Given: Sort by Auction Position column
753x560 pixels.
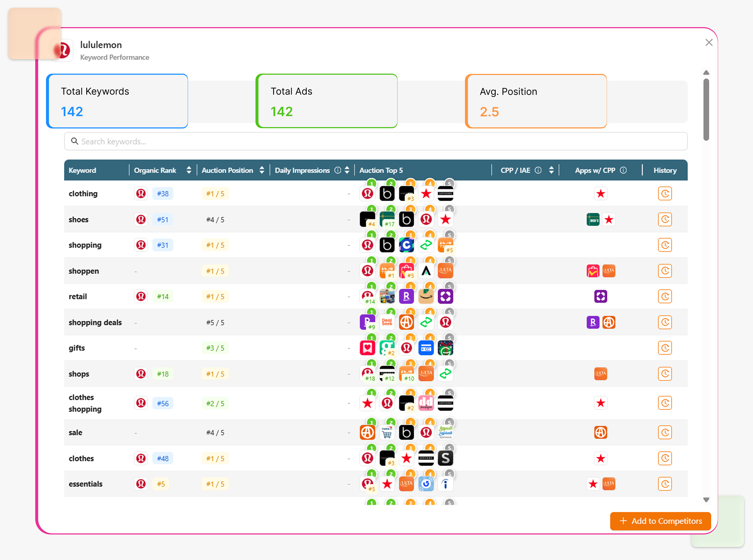Looking at the screenshot, I should pyautogui.click(x=262, y=170).
